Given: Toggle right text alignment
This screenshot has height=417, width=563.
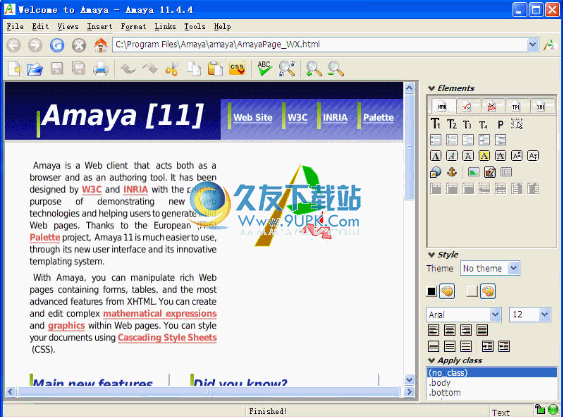Looking at the screenshot, I should (x=466, y=330).
